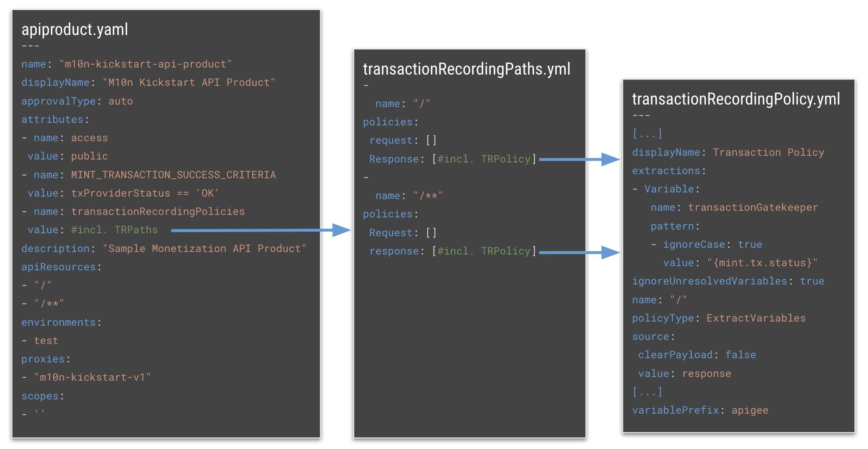Select the name "m10n-kickstart-api-product" line

126,64
